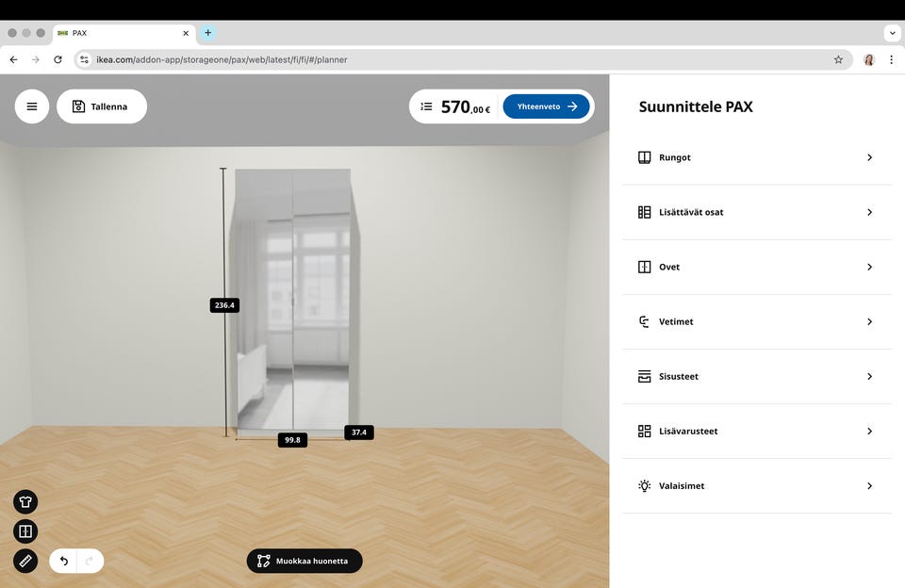Screen dimensions: 905x588
Task: Edit the room with Muokkaa huonetta
Action: (x=304, y=561)
